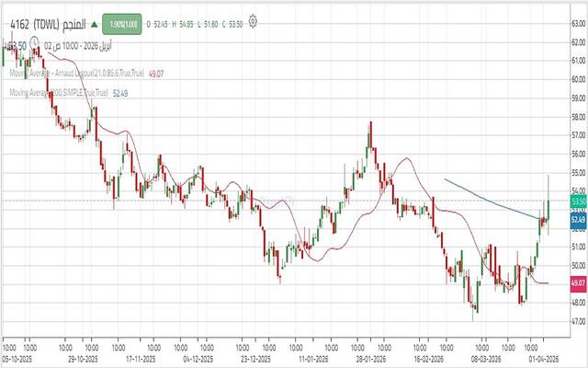This screenshot has width=588, height=368.
Task: Click the blue 52.49 axis price tag
Action: coord(578,220)
